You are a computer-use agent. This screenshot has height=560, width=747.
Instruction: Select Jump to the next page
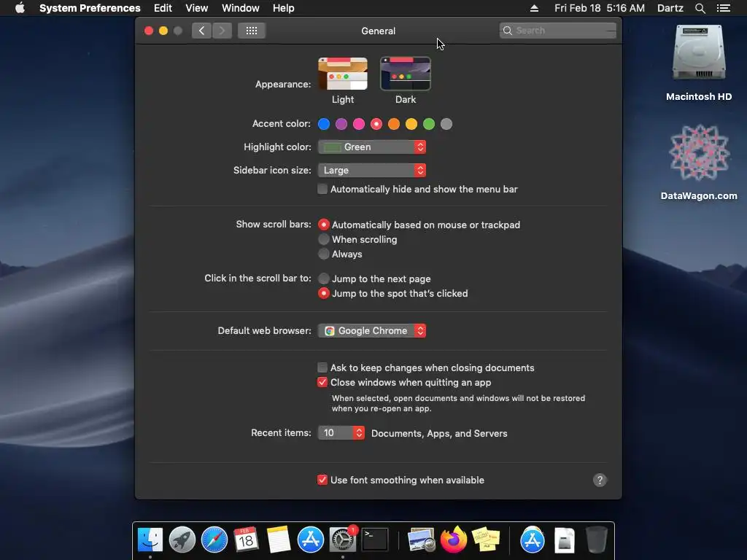tap(323, 279)
